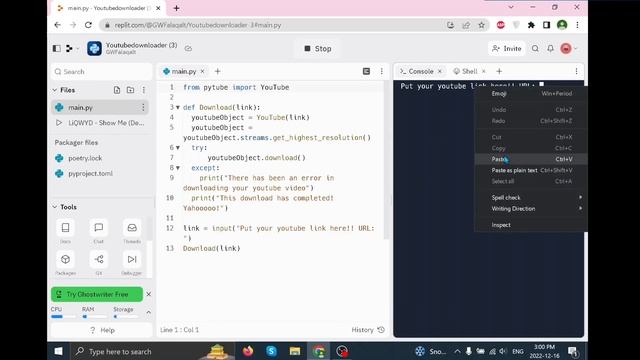This screenshot has width=640, height=360.
Task: Dismiss the Ghostwriter banner
Action: click(149, 294)
